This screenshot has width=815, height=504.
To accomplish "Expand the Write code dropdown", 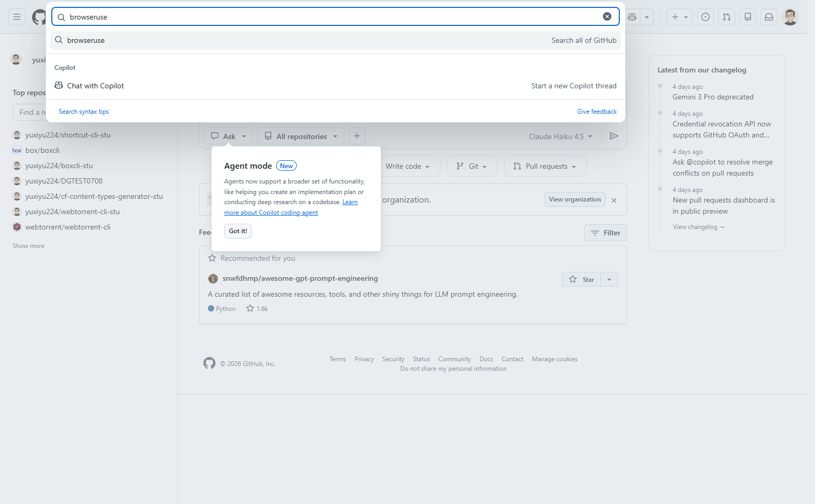I will 408,166.
